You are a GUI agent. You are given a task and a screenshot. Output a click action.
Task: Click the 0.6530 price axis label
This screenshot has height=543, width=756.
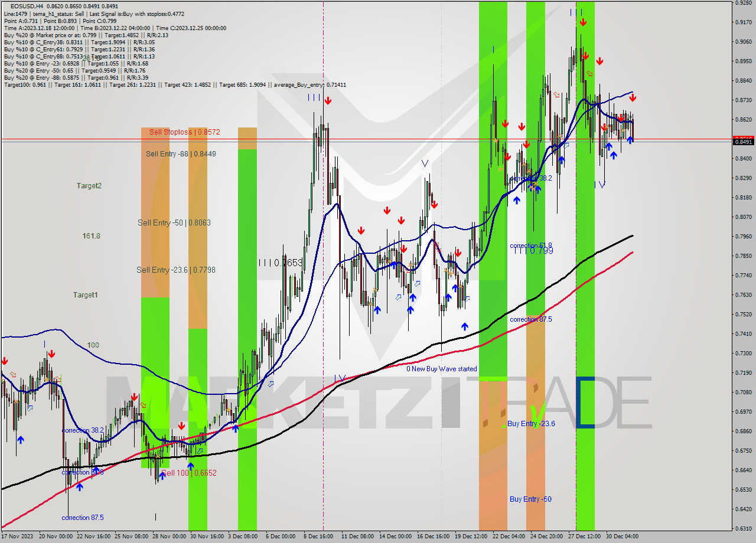tap(743, 490)
